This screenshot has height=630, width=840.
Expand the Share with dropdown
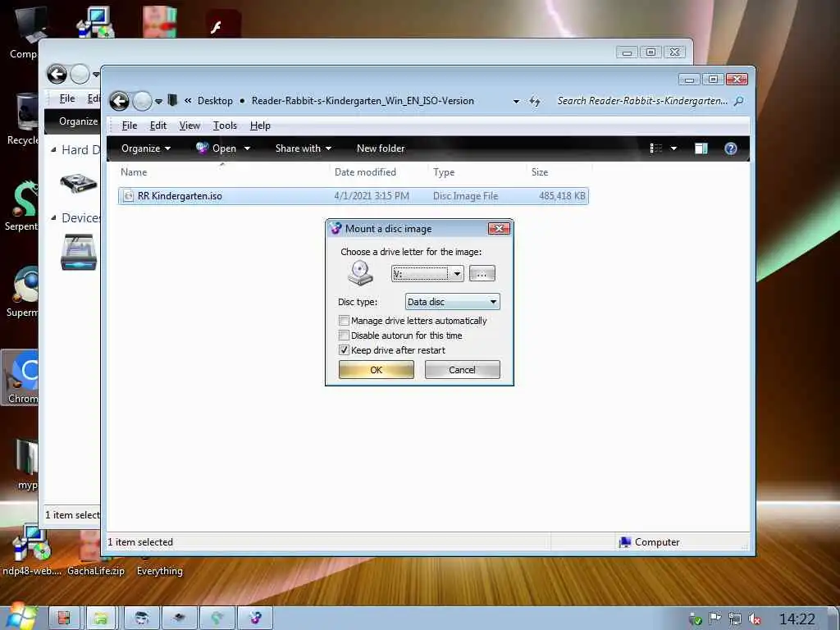(x=304, y=148)
